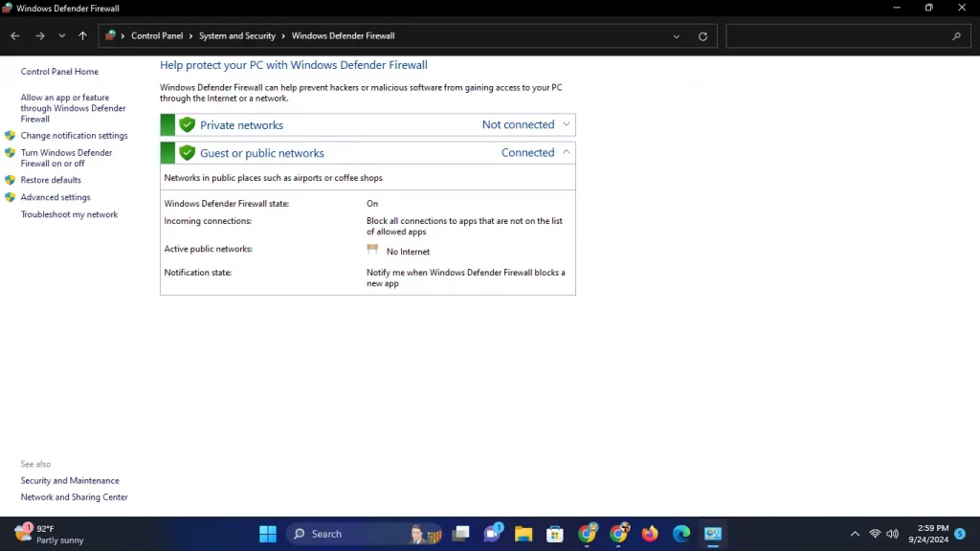This screenshot has height=551, width=980.
Task: Open Security and Maintenance
Action: pyautogui.click(x=69, y=480)
